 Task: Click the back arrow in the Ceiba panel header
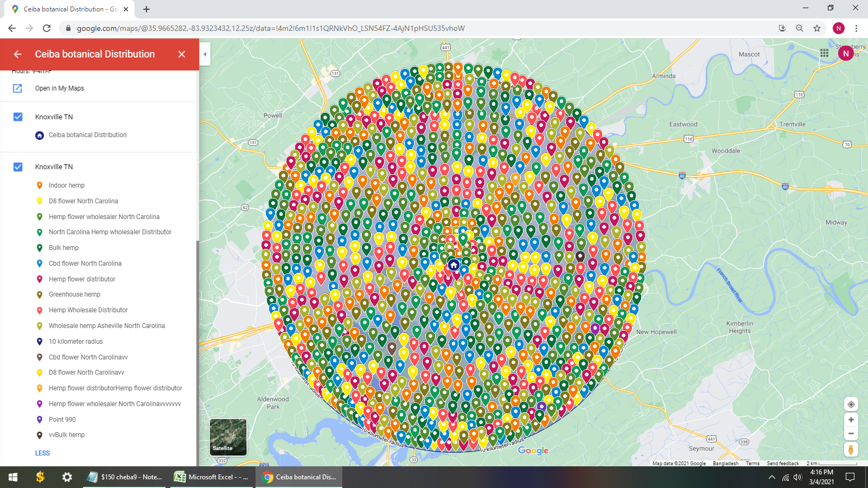click(17, 54)
